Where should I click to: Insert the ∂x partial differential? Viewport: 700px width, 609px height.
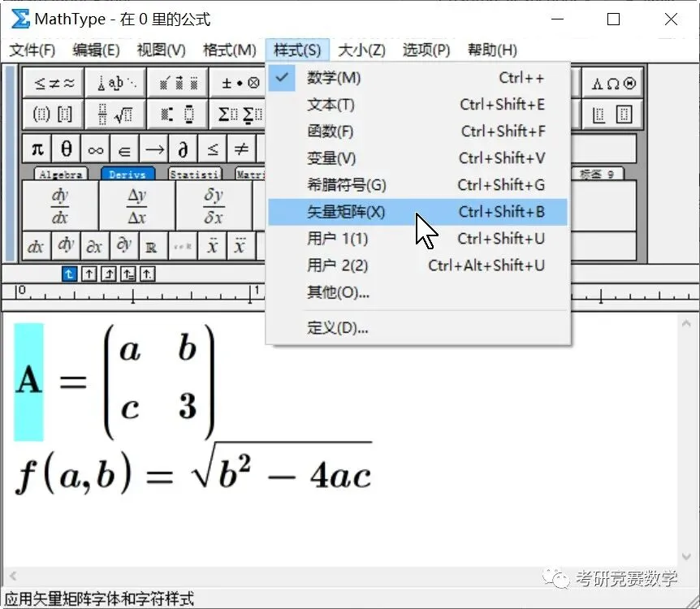tap(95, 245)
